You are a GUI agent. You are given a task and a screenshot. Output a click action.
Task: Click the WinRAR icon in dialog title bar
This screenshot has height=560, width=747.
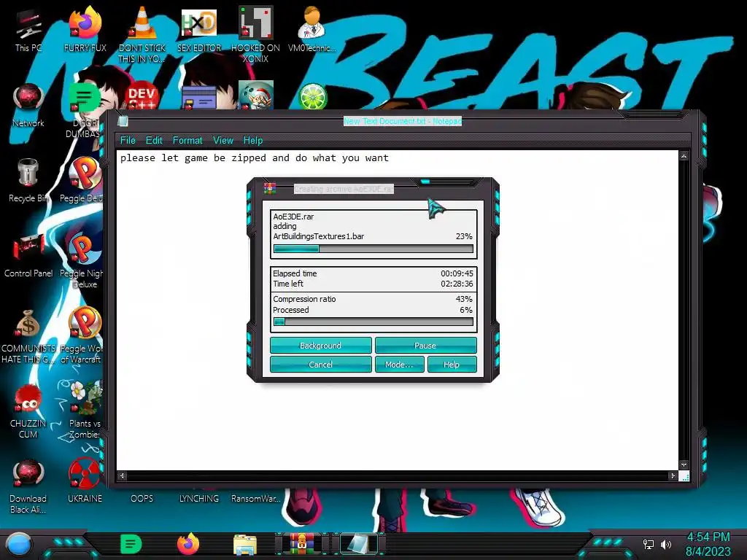[x=270, y=189]
